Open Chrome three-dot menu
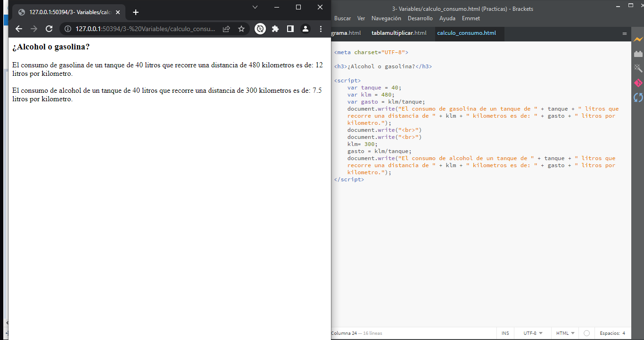Image resolution: width=644 pixels, height=340 pixels. (321, 29)
